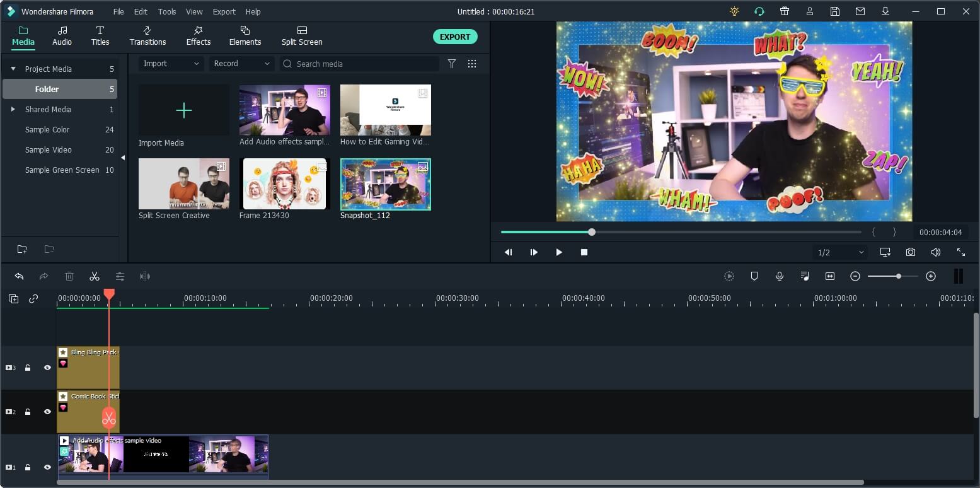Select the Frame 213430 thumbnail
Screen dimensions: 980x488
tap(285, 184)
